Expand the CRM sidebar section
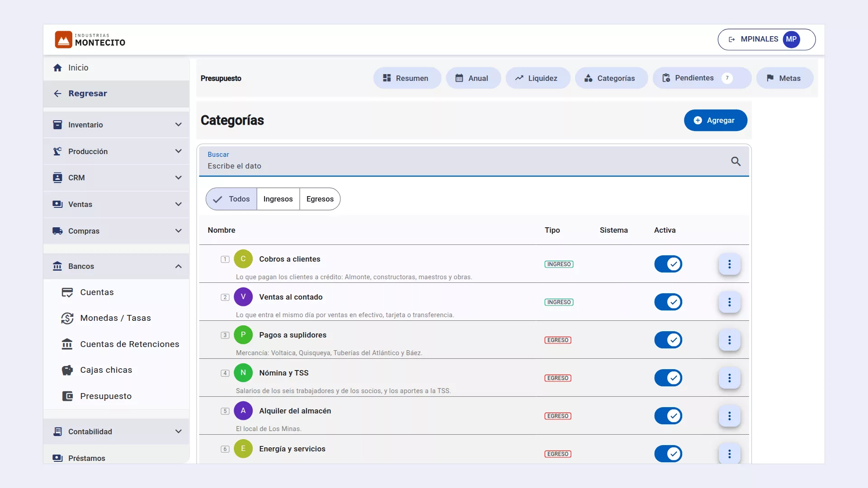The width and height of the screenshot is (868, 488). [116, 178]
